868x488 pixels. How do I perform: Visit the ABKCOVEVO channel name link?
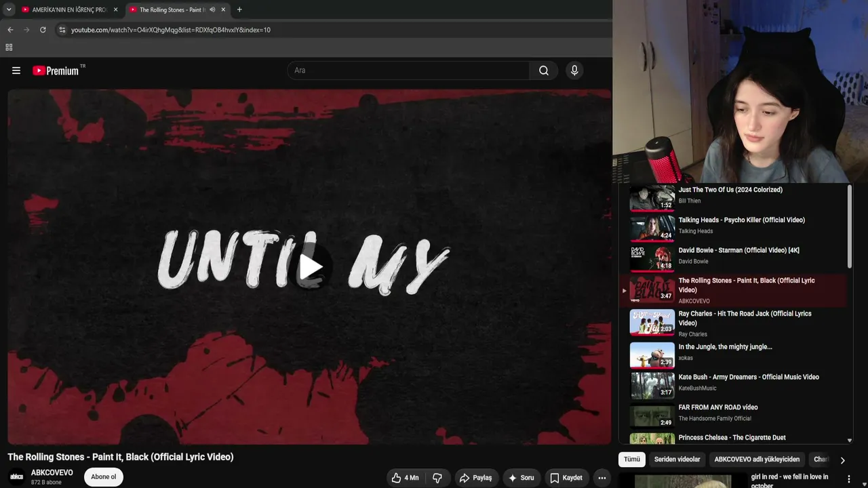[x=52, y=473]
